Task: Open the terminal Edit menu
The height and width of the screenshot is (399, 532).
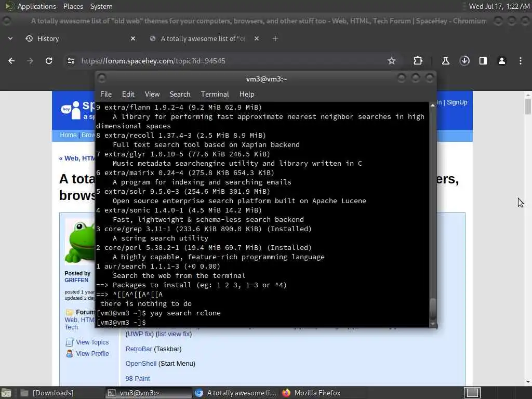Action: (x=128, y=95)
